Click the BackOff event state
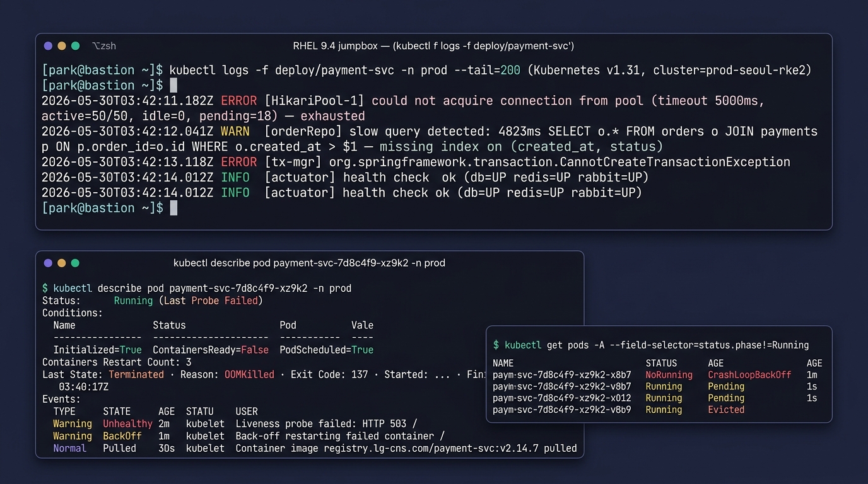 [x=122, y=436]
